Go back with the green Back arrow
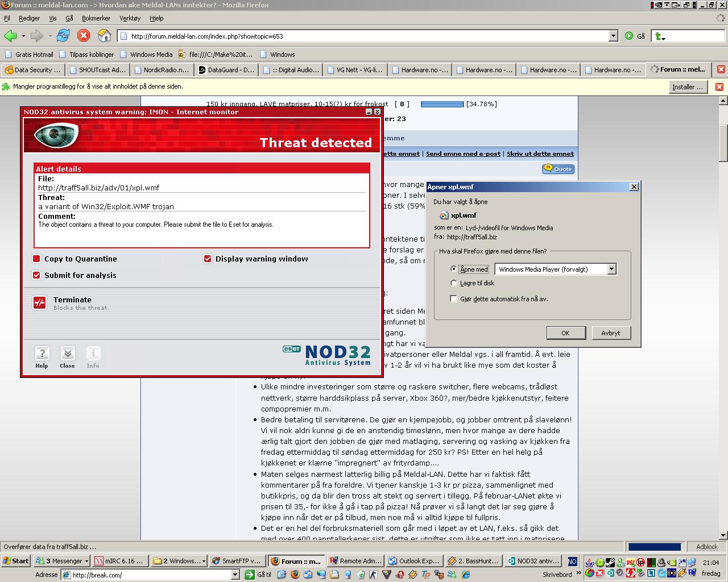728x582 pixels. [10, 36]
